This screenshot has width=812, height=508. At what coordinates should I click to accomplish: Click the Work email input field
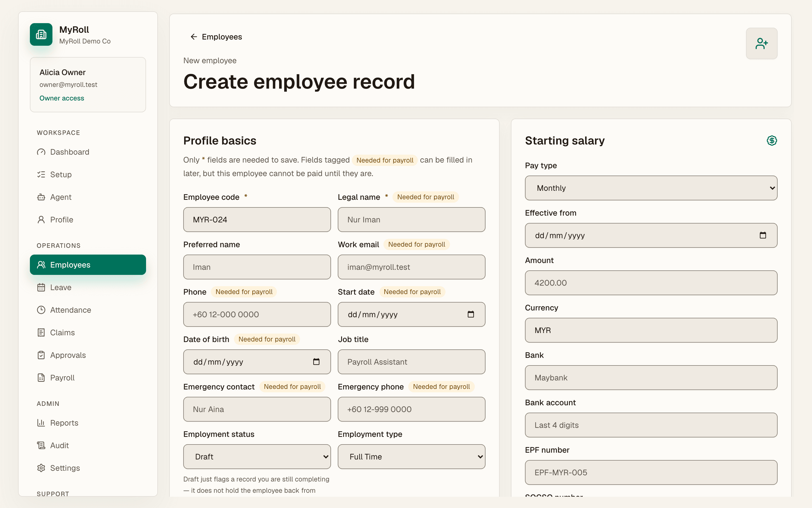pos(411,267)
